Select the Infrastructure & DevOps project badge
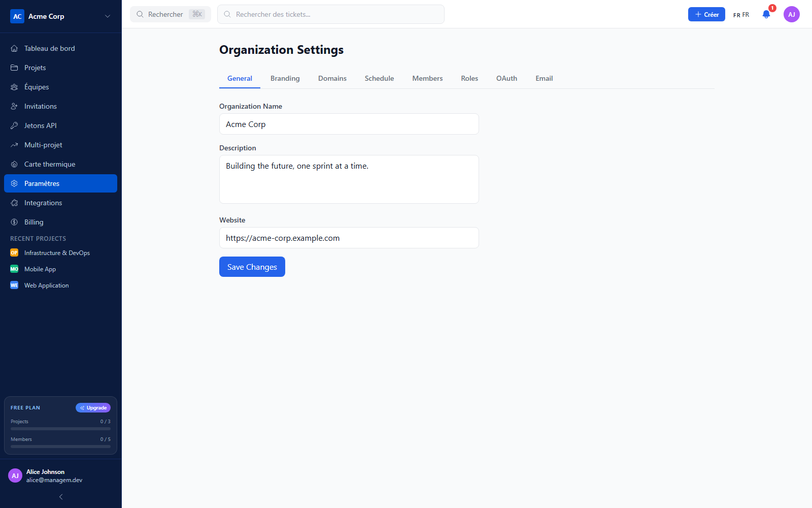The height and width of the screenshot is (508, 812). coord(14,253)
